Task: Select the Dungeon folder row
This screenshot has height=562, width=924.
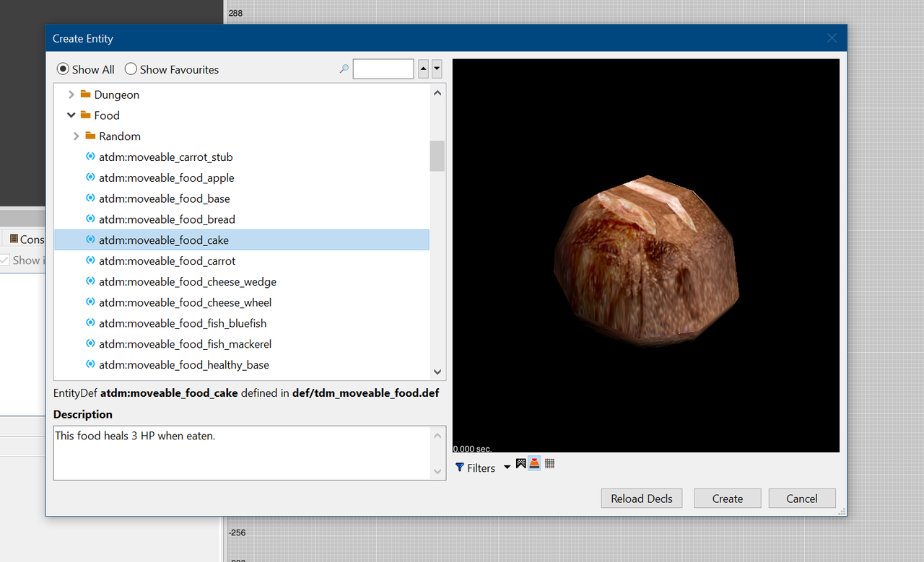Action: tap(242, 95)
